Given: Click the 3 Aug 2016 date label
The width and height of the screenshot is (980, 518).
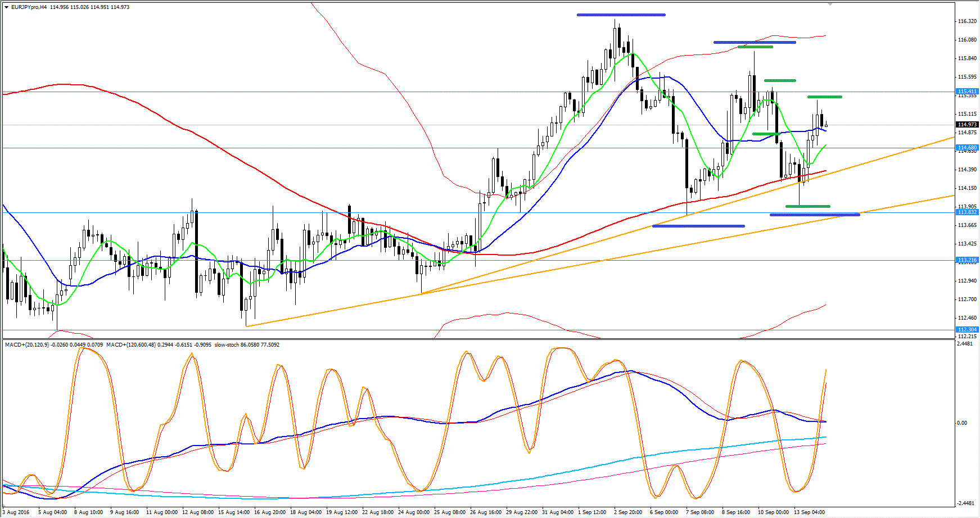Looking at the screenshot, I should tap(16, 512).
